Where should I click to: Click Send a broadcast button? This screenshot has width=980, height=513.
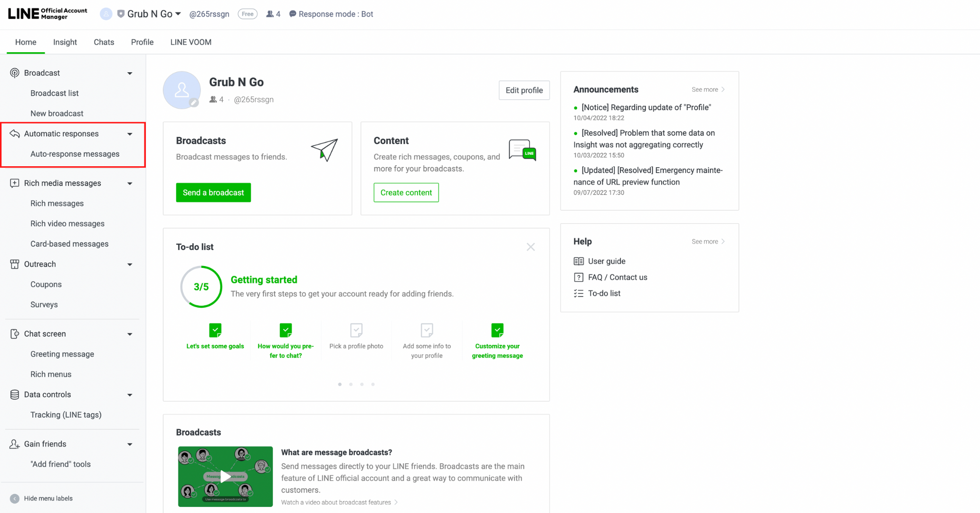pos(213,192)
